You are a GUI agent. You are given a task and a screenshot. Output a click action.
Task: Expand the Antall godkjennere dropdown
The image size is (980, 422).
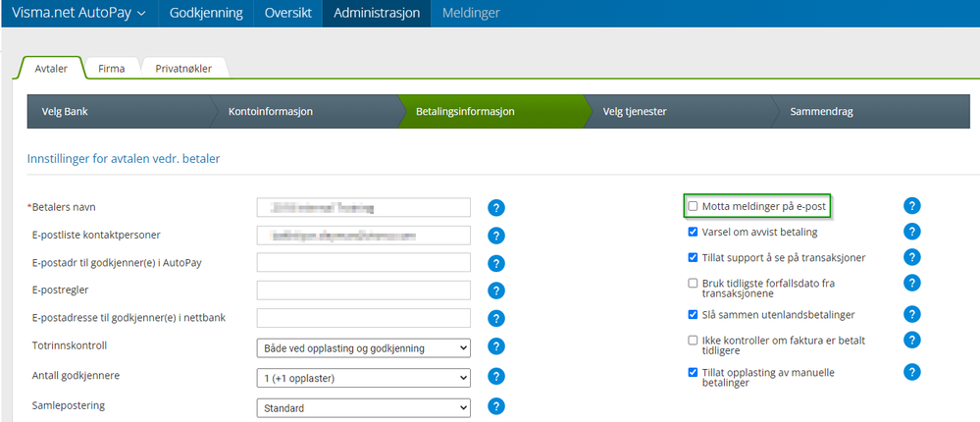363,378
